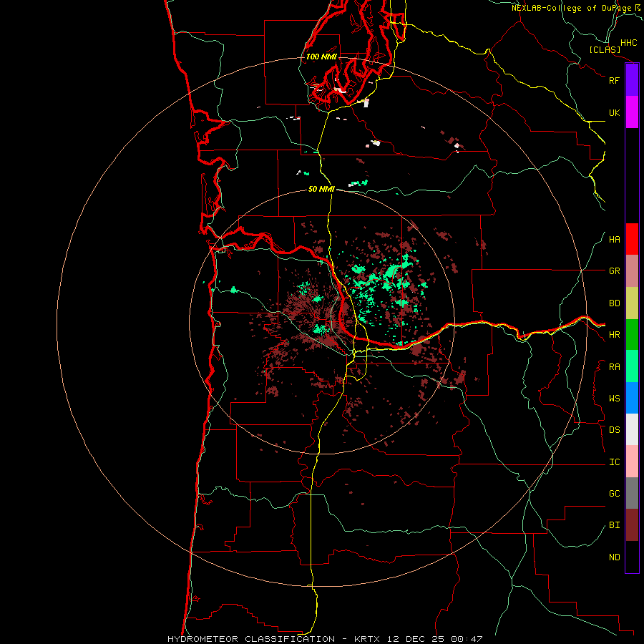Select the dusty pink GR legend swatch
Screen dimensions: 644x644
tap(632, 271)
